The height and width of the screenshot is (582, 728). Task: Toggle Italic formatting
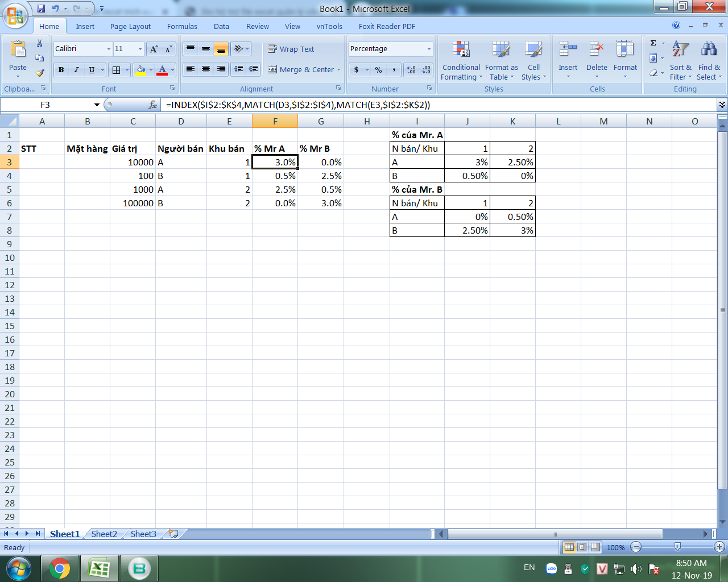click(76, 70)
